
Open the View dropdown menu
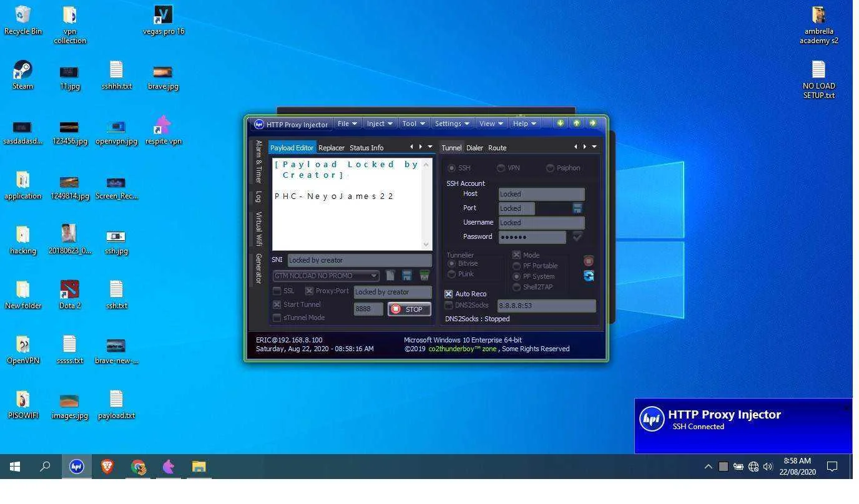491,124
